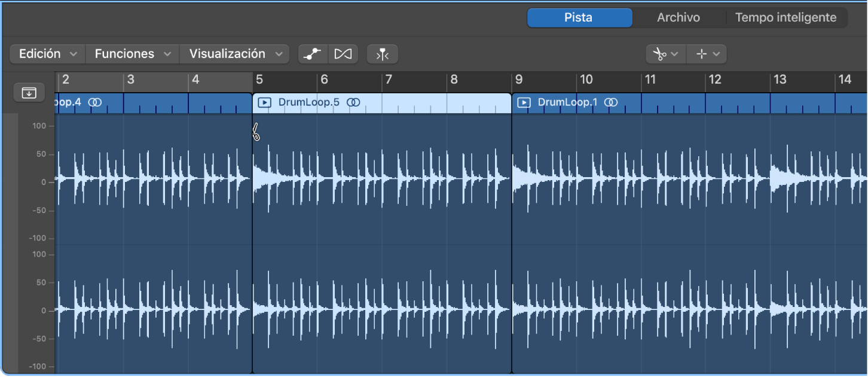This screenshot has height=377, width=868.
Task: Activate the snap edits icon
Action: 382,54
